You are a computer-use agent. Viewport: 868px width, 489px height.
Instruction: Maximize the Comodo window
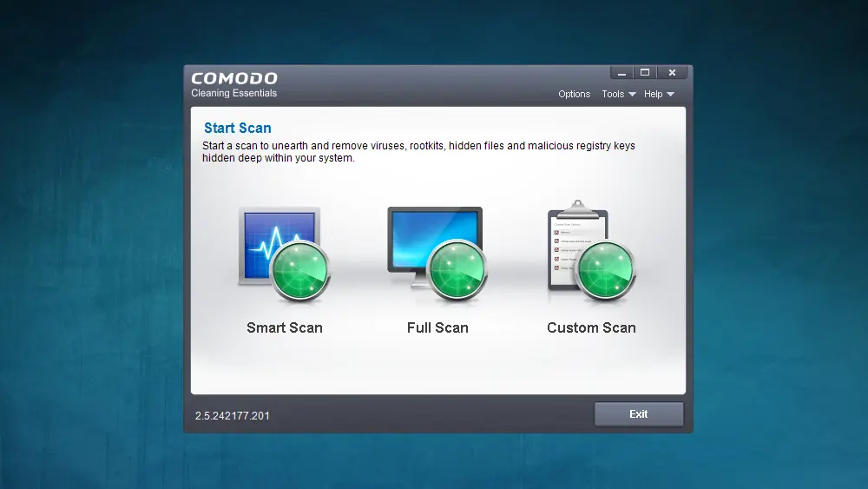645,73
